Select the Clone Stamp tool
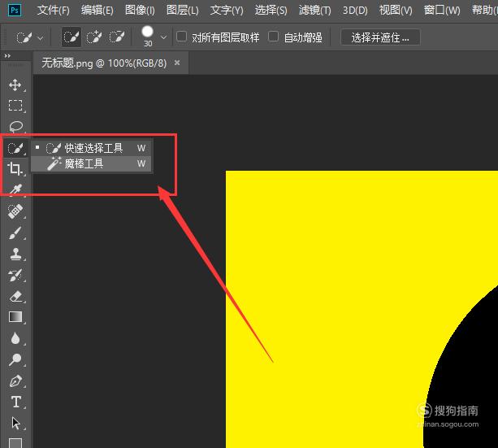498x448 pixels. (15, 254)
